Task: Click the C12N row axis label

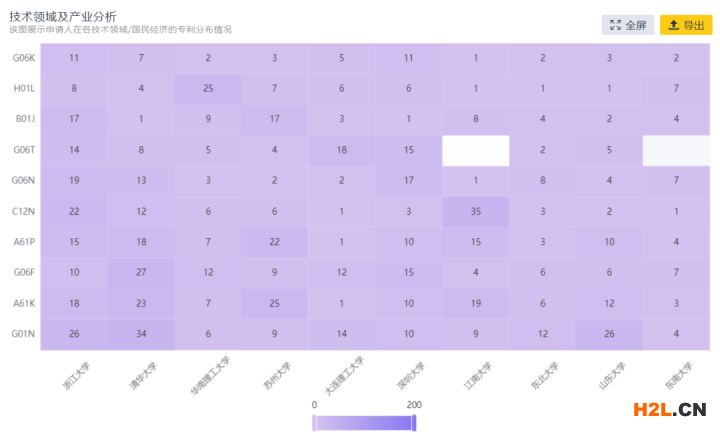Action: (25, 211)
